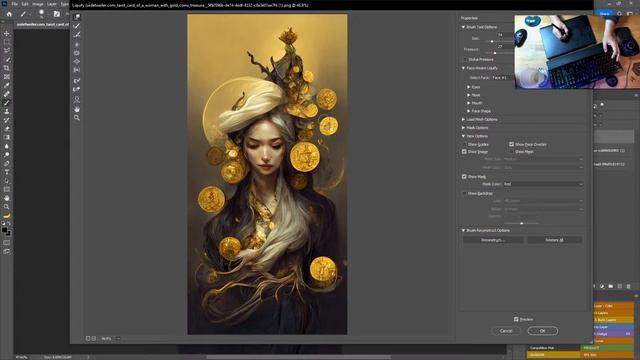Select the Forward Warp tool in Liquify
This screenshot has width=640, height=360.
coord(77,17)
